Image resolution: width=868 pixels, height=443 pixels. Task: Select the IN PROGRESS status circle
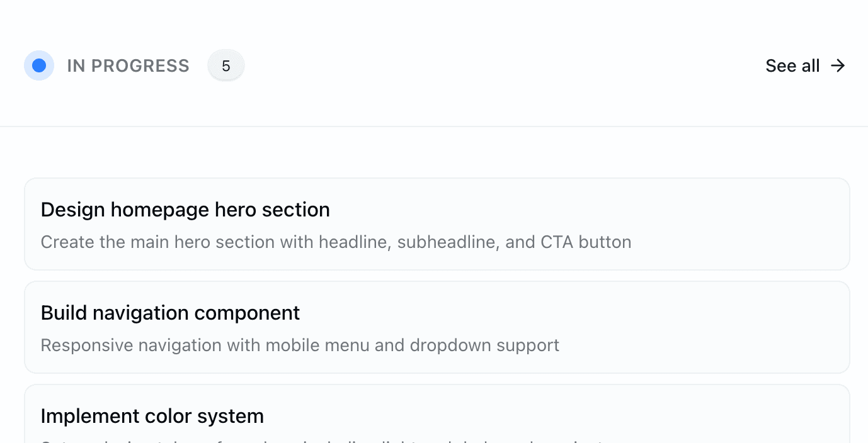pyautogui.click(x=39, y=65)
